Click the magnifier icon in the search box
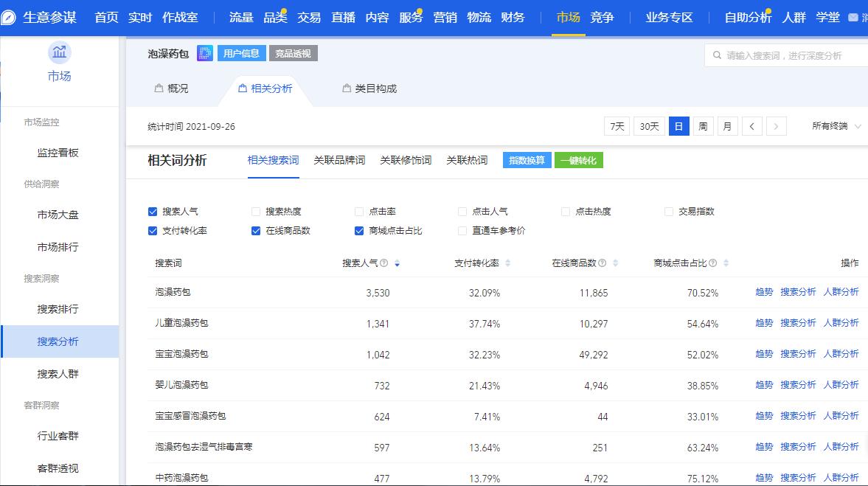 point(716,53)
